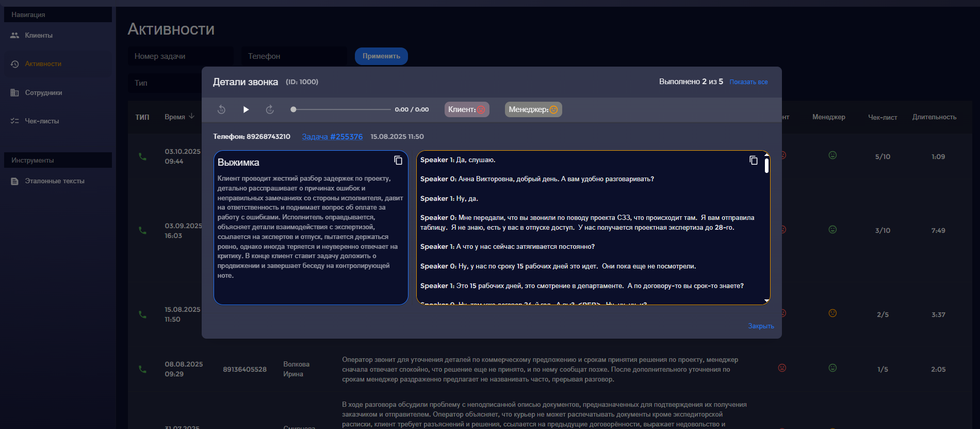Sort the table by Время column
Viewport: 980px width, 429px height.
[x=179, y=117]
